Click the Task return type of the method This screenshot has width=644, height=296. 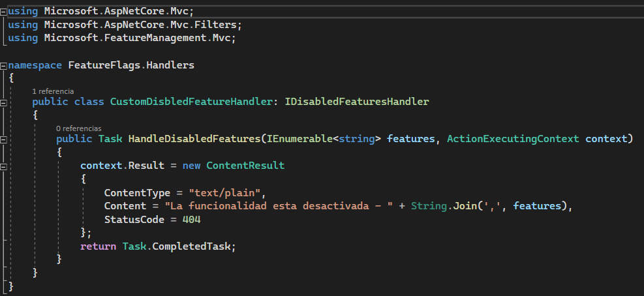110,139
